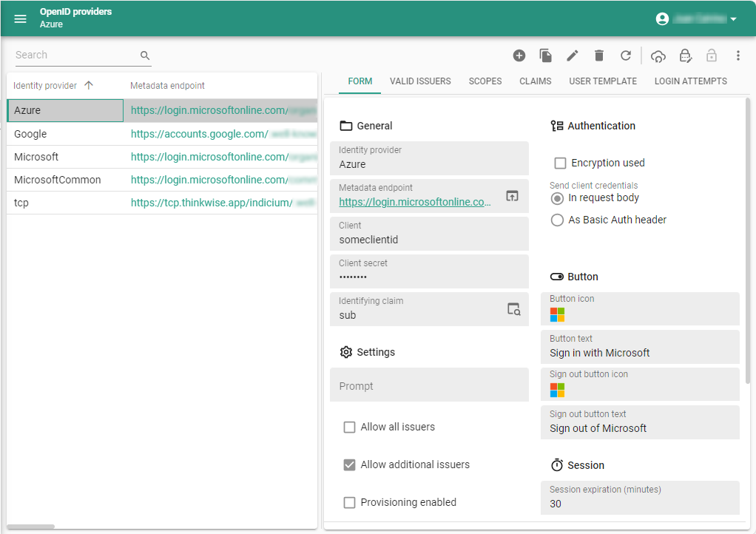
Task: Open Azure metadata endpoint link in grid
Action: [223, 110]
